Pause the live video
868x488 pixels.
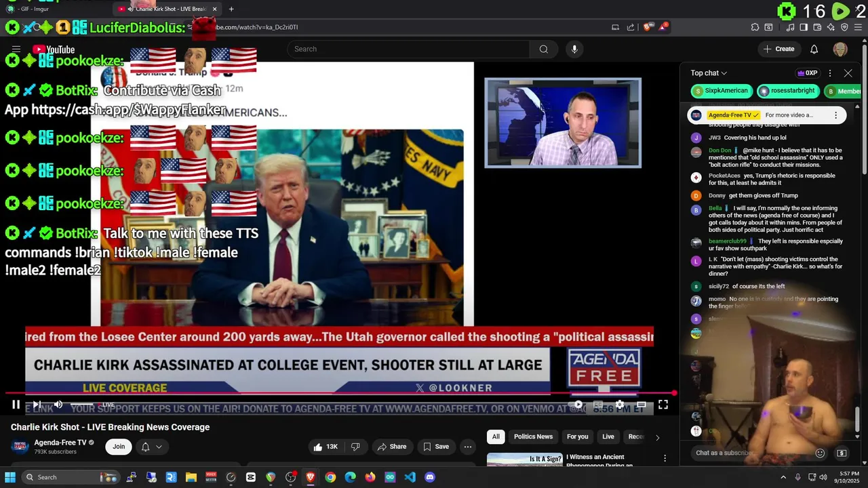[x=16, y=405]
